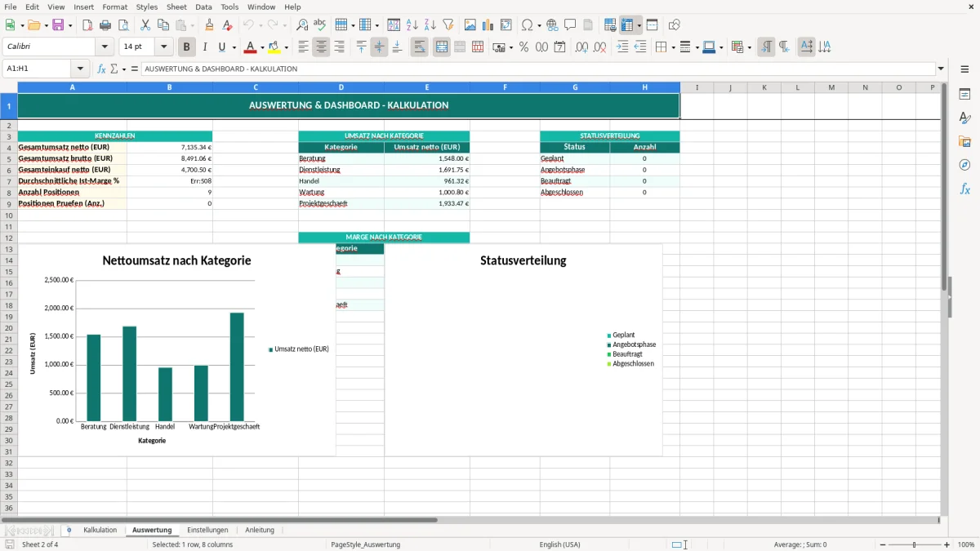Expand Borders dropdown arrow
980x551 pixels.
tap(673, 47)
